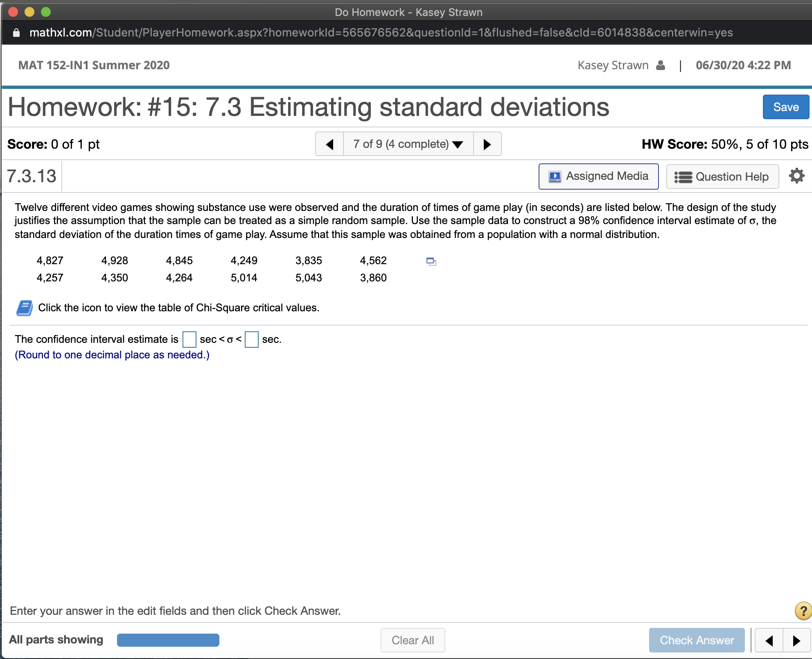Open the settings gear icon

[796, 176]
